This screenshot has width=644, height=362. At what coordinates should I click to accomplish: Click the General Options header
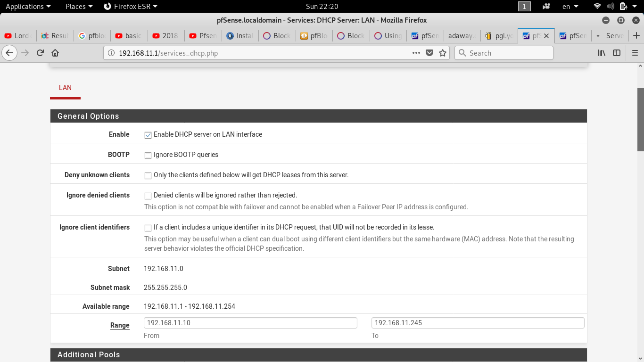pos(319,116)
